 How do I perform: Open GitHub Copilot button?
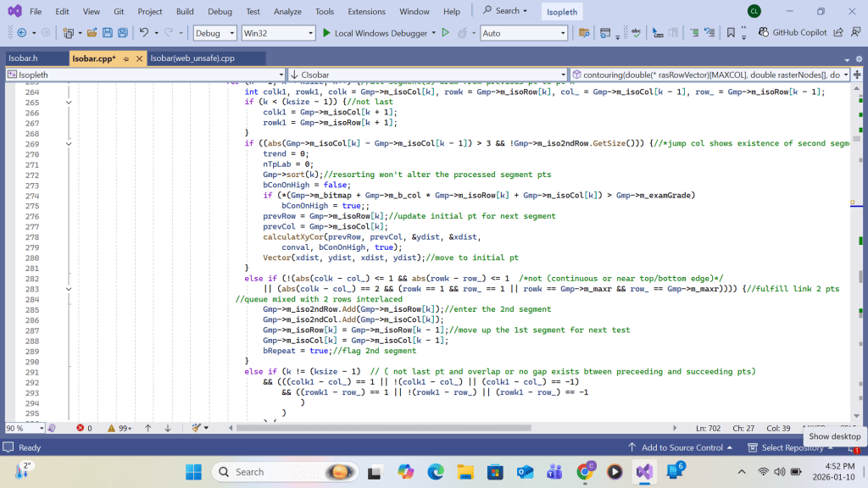pos(792,33)
